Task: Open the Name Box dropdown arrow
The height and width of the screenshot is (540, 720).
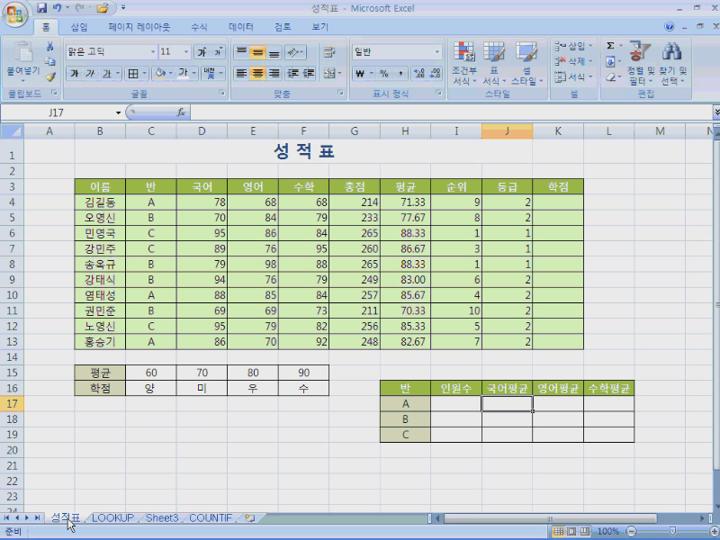Action: pos(118,112)
